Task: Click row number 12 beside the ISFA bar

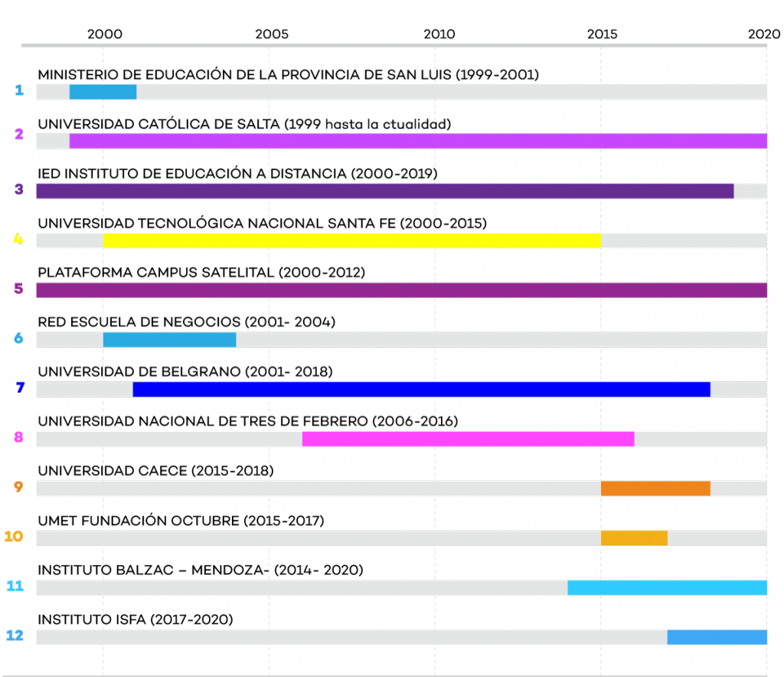Action: (x=15, y=635)
